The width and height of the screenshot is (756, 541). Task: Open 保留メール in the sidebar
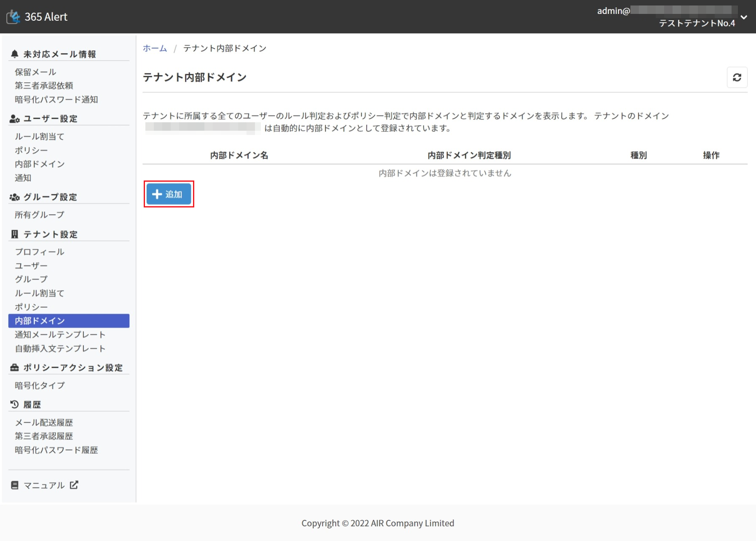pyautogui.click(x=35, y=72)
